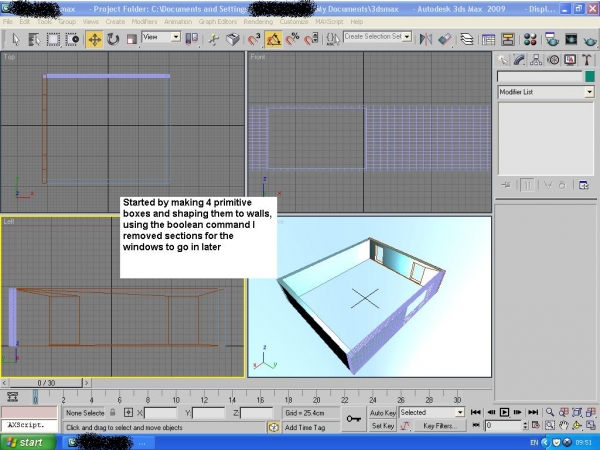
Task: Click the Mirror tool icon
Action: 426,39
